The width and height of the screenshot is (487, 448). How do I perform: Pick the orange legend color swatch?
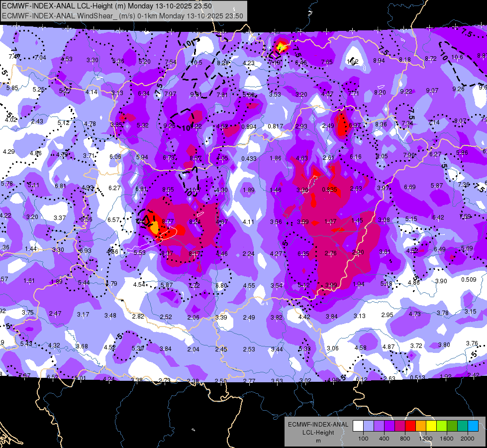[420, 426]
